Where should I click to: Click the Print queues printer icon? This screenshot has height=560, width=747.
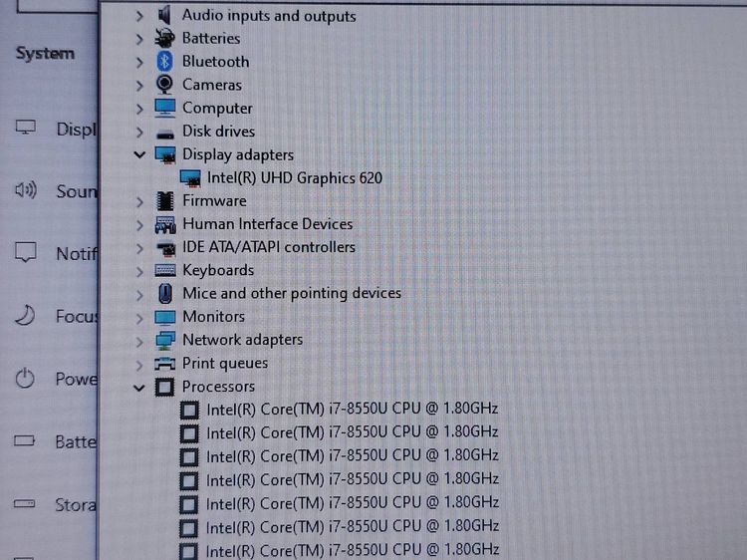165,364
